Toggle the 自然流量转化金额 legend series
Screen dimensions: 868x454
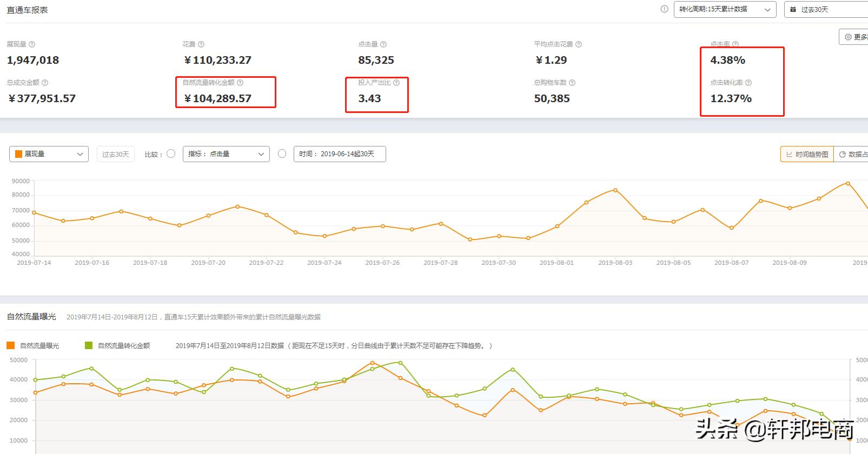118,345
